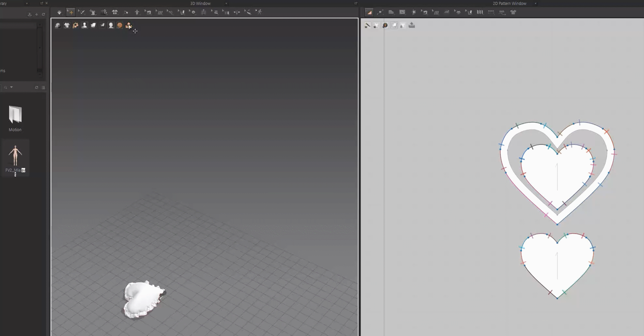Open the library search filter dropdown triangle
Viewport: 644px width, 336px height.
point(11,87)
